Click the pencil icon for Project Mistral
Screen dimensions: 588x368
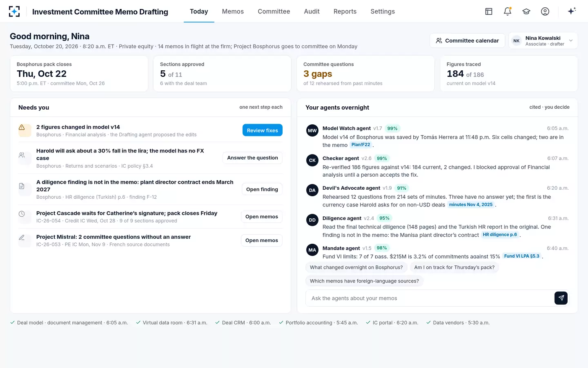(x=22, y=238)
